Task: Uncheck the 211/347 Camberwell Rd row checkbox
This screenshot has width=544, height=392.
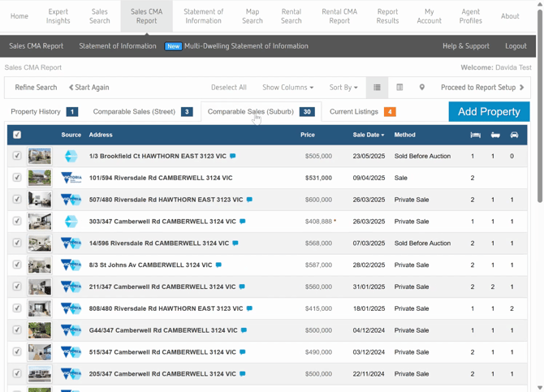Action: point(17,286)
